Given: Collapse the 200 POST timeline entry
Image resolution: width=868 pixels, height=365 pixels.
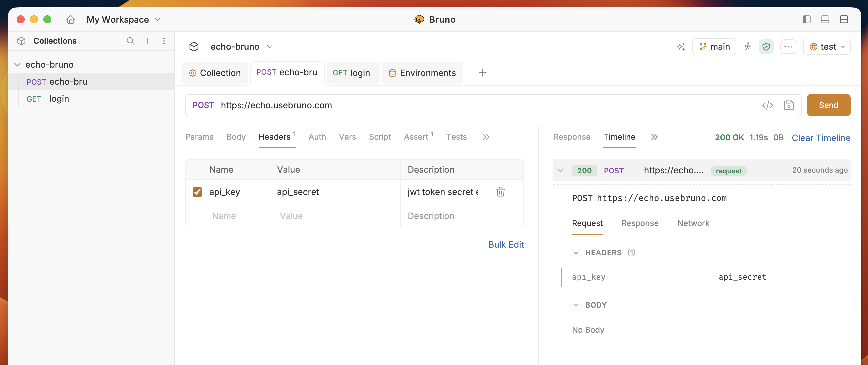Looking at the screenshot, I should pyautogui.click(x=561, y=170).
